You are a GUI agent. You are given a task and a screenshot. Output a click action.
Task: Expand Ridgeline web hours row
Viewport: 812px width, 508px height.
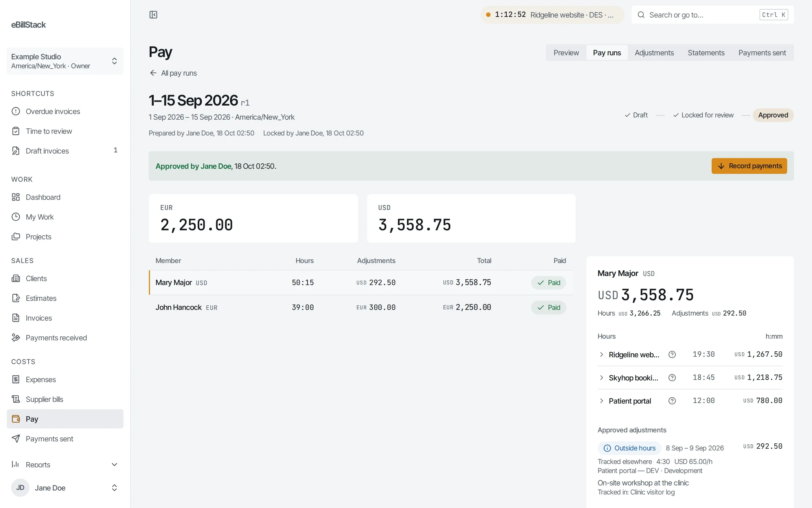click(601, 355)
